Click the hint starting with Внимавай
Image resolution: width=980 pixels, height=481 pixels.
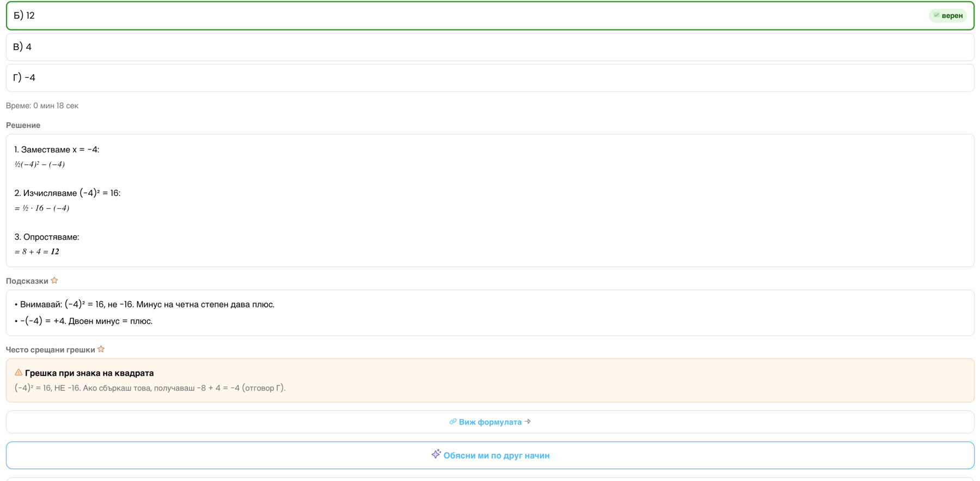[144, 304]
